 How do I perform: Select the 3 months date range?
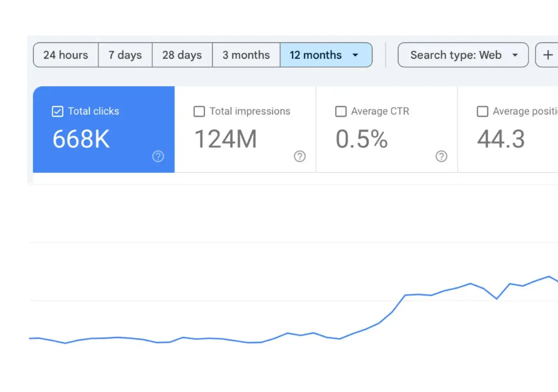[246, 55]
